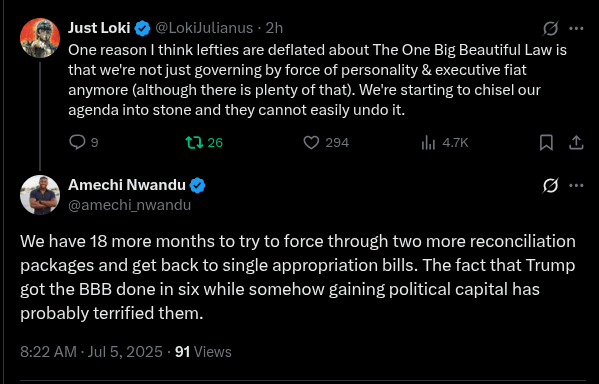
Task: Visit the @LokiJulianus handle
Action: [204, 28]
